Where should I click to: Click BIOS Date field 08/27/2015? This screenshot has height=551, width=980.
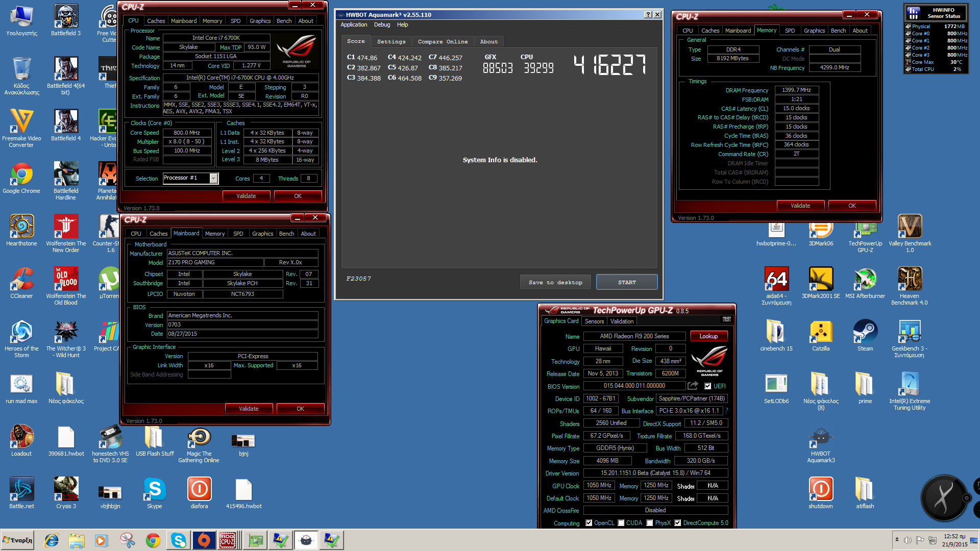click(x=242, y=334)
